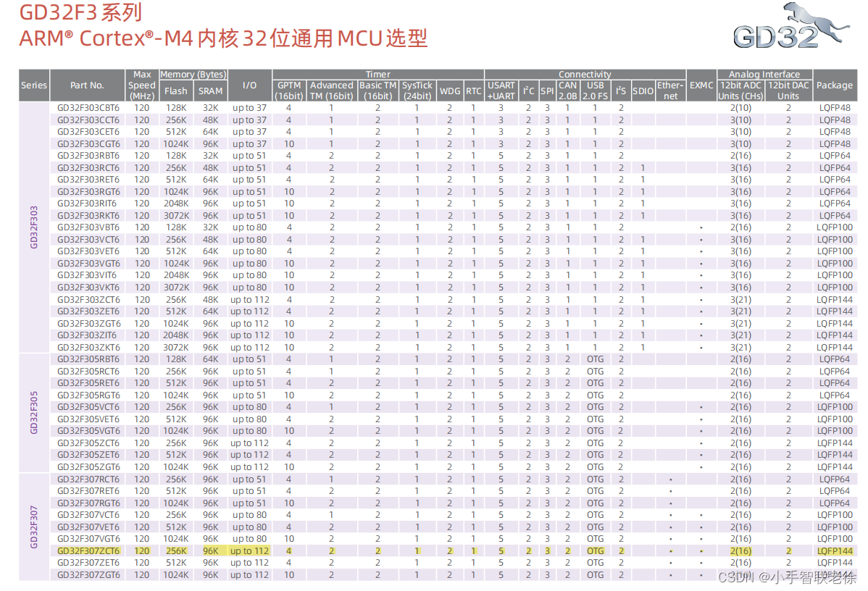The image size is (868, 591).
Task: Click the Ethernet column header
Action: coord(670,91)
